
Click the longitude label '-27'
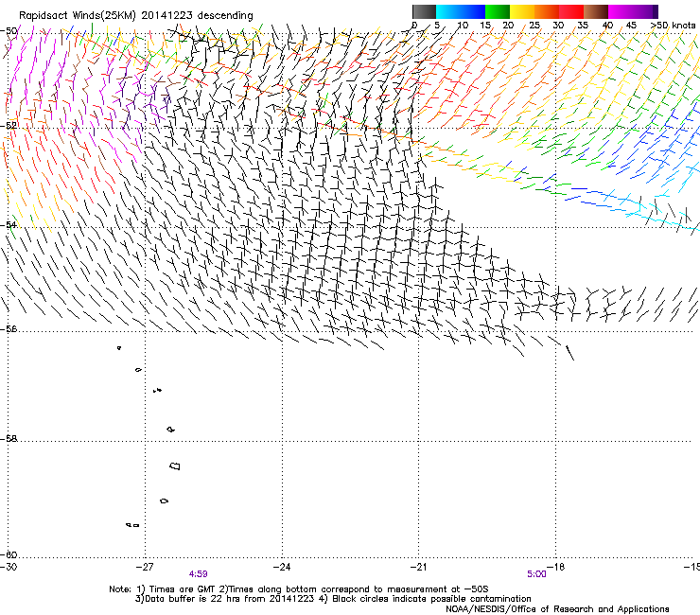point(145,567)
